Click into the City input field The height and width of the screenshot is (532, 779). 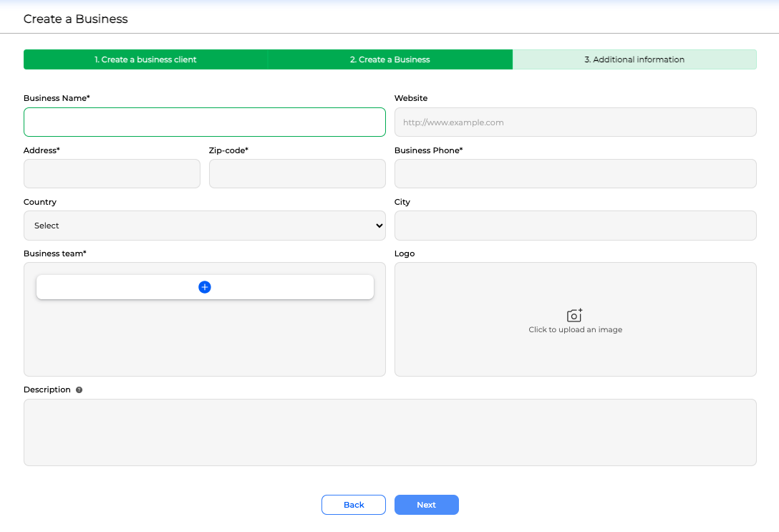pos(575,226)
